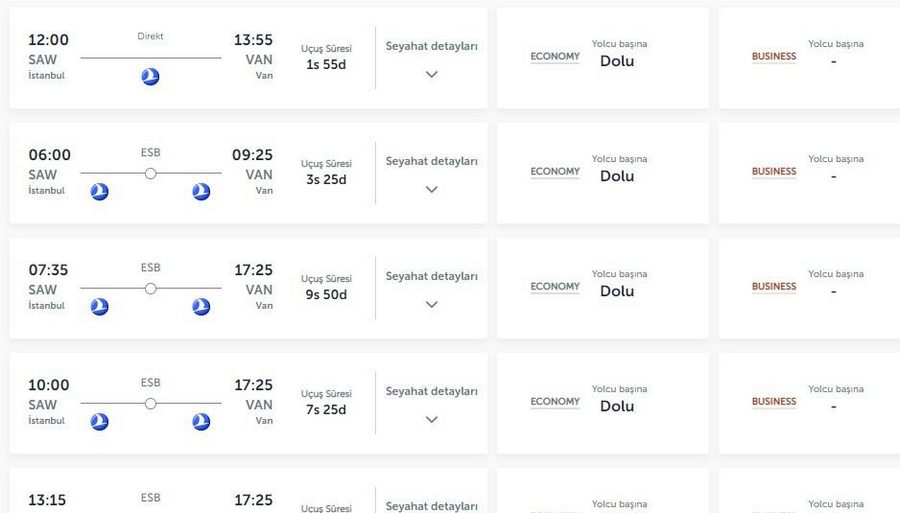Image resolution: width=900 pixels, height=513 pixels.
Task: Click first-leg airline logo on 07:35 flight
Action: (x=99, y=306)
